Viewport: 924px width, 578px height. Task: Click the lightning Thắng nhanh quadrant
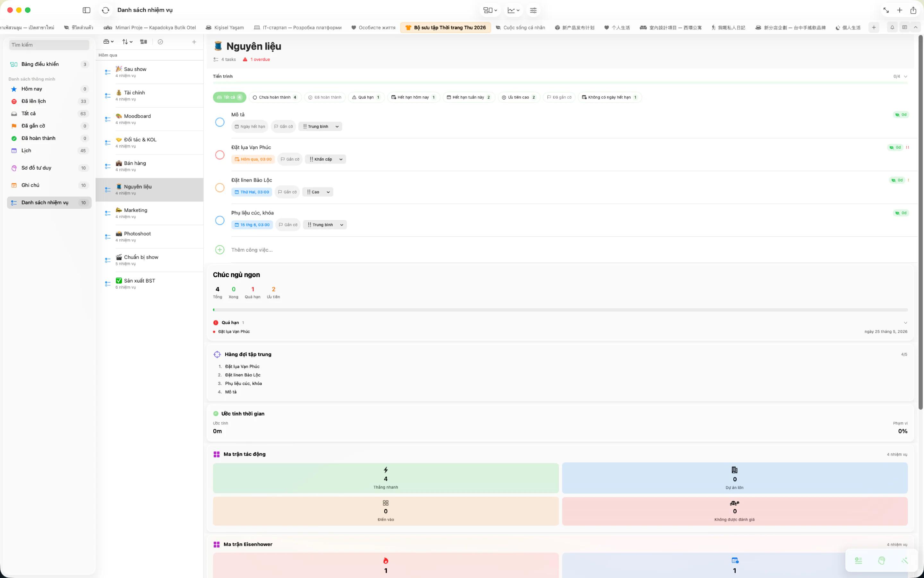tap(386, 478)
